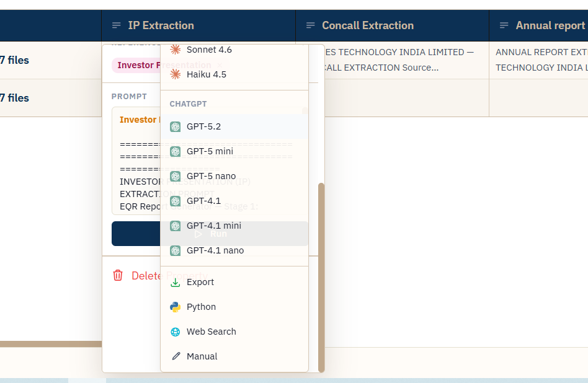Click the OpenAI icon beside GPT-5.2
The height and width of the screenshot is (383, 588).
tap(175, 126)
